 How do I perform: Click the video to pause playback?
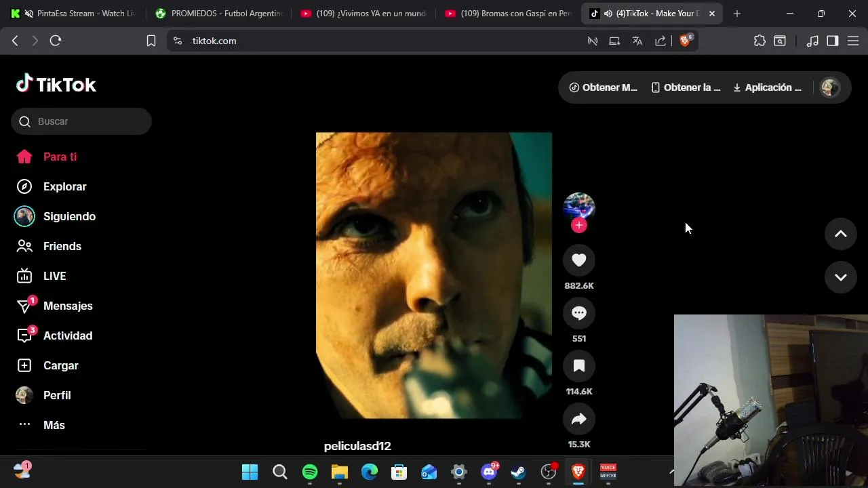[434, 275]
